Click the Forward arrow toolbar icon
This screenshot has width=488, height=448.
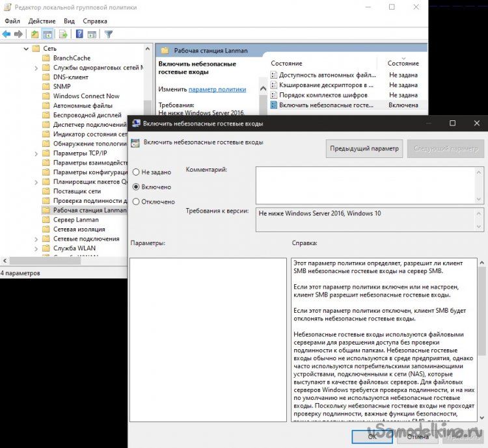coord(18,34)
